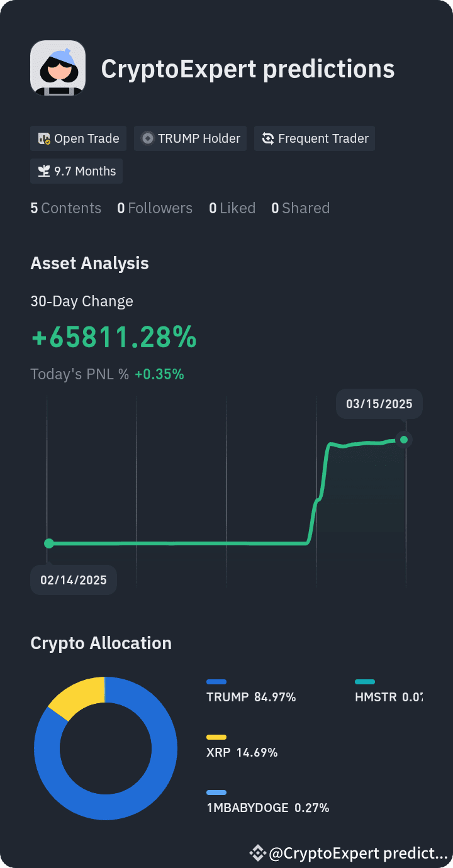The image size is (453, 868).
Task: Open the CryptoExpert profile avatar
Action: 58,68
